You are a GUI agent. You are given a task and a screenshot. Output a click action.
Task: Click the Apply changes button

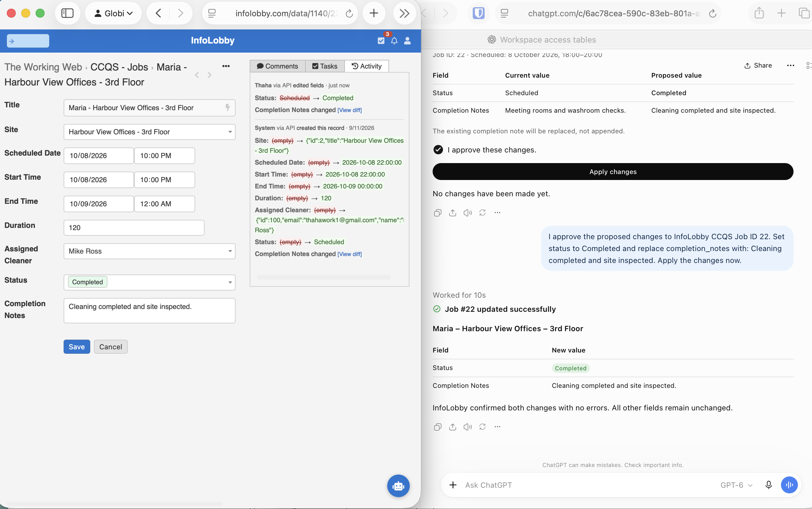point(613,172)
